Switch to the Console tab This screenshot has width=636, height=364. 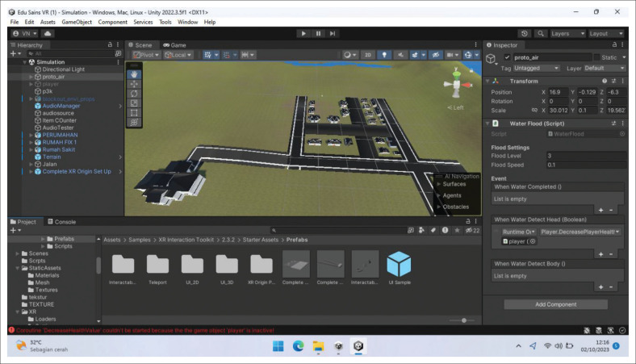click(x=61, y=221)
